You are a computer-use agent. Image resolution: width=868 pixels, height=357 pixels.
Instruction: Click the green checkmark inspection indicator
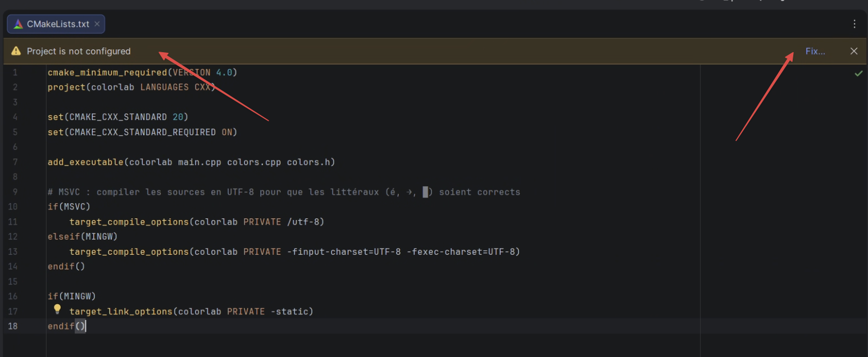[x=858, y=73]
